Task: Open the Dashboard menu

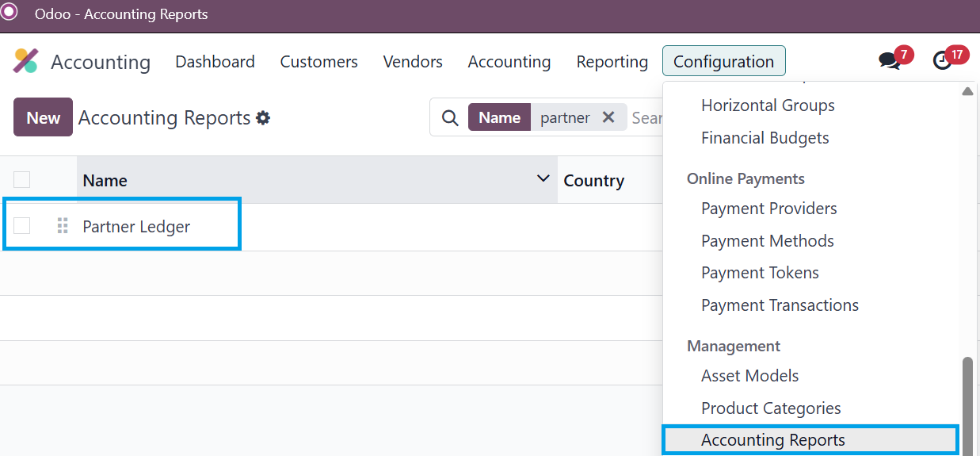Action: click(215, 62)
